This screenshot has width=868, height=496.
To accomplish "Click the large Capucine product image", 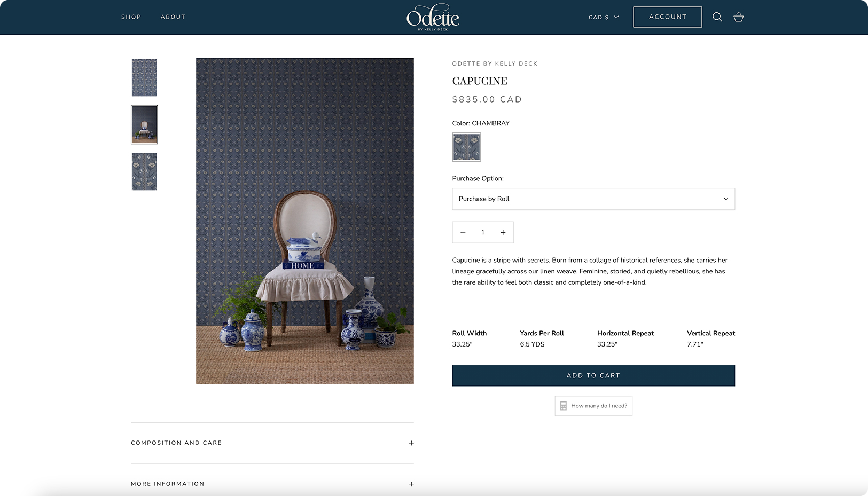I will pos(304,221).
